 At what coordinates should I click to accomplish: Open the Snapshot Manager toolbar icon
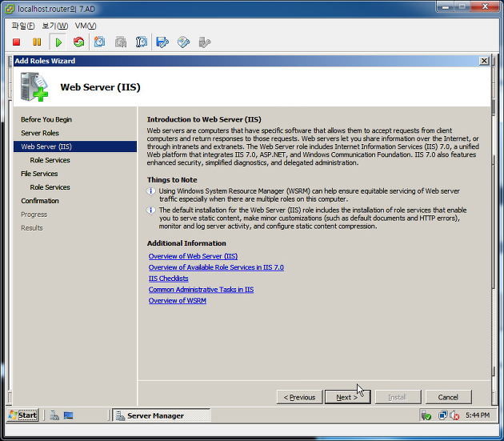tap(141, 42)
